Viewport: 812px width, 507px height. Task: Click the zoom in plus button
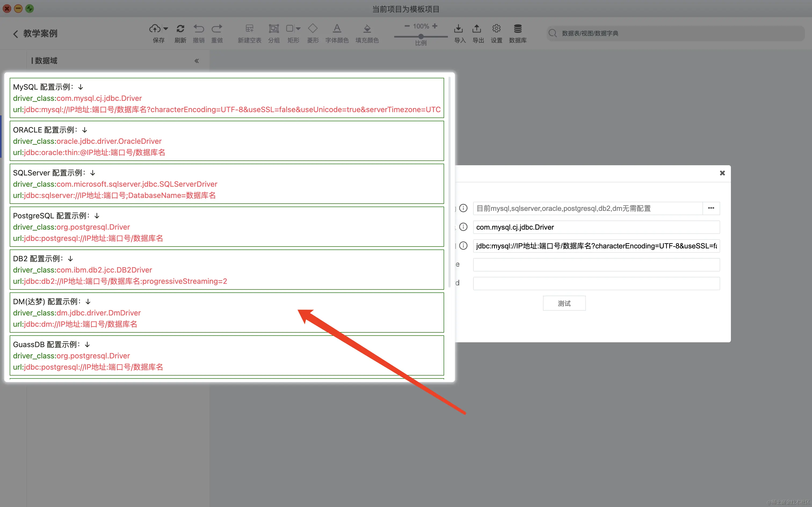coord(435,26)
